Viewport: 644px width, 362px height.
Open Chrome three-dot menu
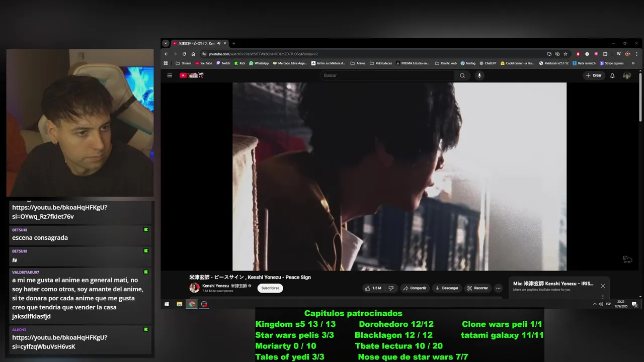[637, 54]
